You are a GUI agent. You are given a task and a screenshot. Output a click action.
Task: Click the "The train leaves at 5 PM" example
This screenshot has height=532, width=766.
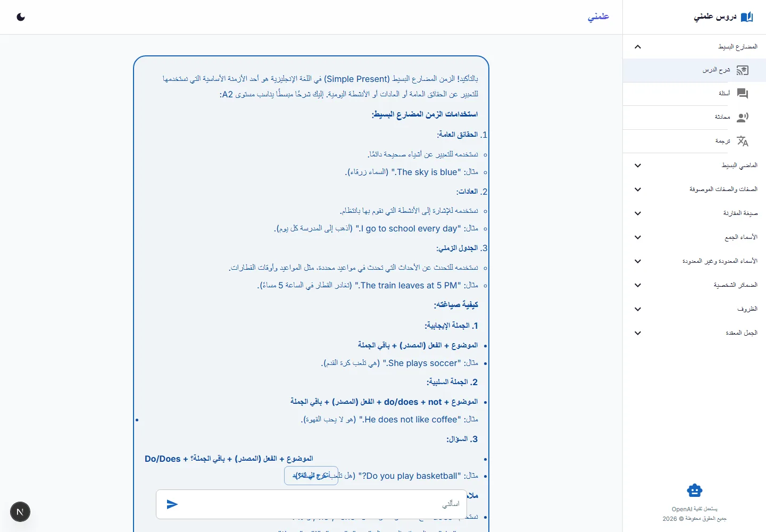point(368,286)
